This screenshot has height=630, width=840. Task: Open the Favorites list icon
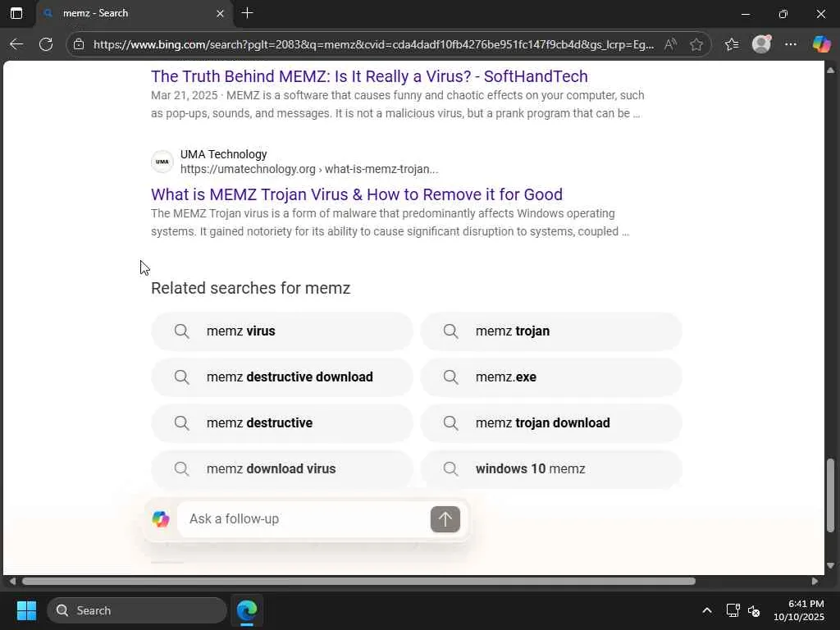731,44
